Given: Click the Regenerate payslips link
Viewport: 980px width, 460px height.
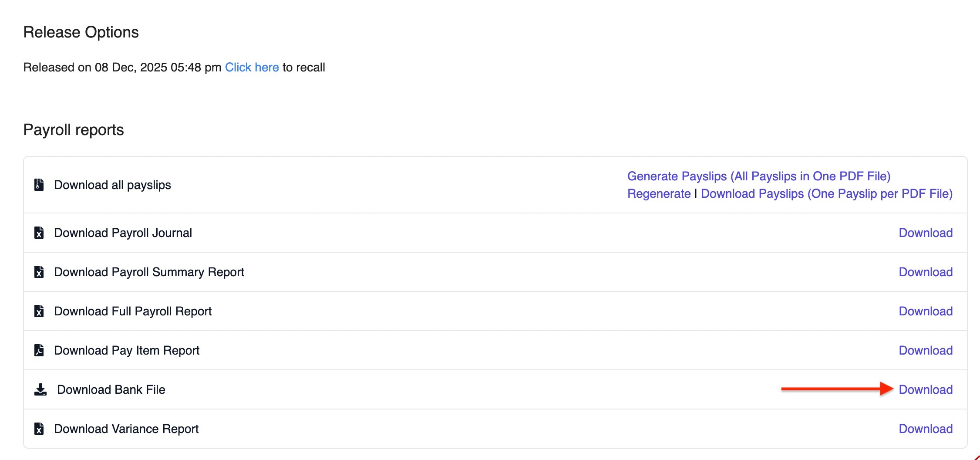Looking at the screenshot, I should [x=659, y=193].
